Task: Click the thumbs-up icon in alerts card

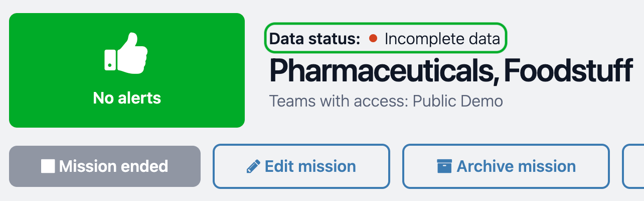Action: (x=126, y=54)
